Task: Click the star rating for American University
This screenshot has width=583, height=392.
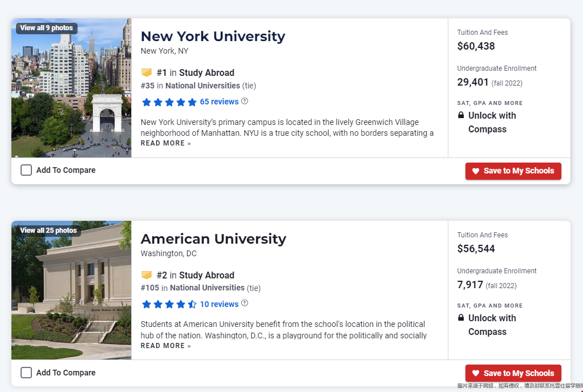Action: click(169, 304)
